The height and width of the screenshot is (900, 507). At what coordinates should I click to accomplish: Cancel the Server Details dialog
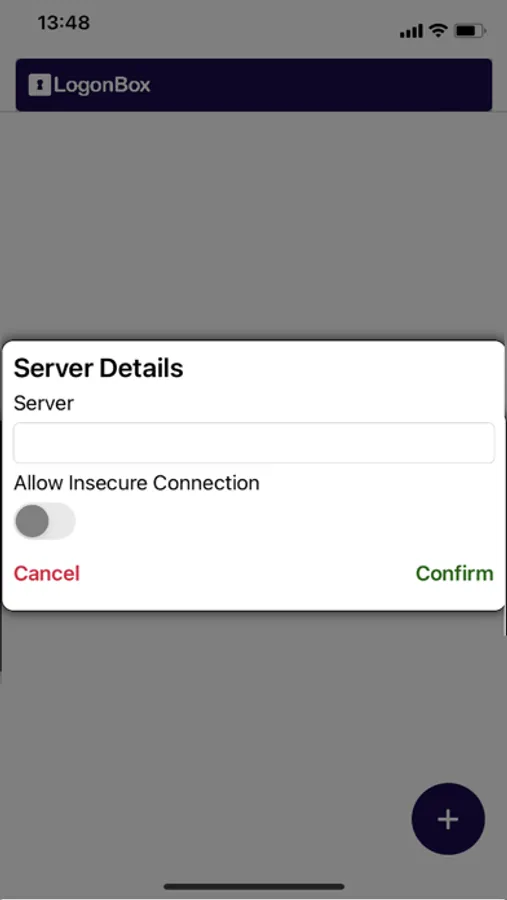[47, 573]
